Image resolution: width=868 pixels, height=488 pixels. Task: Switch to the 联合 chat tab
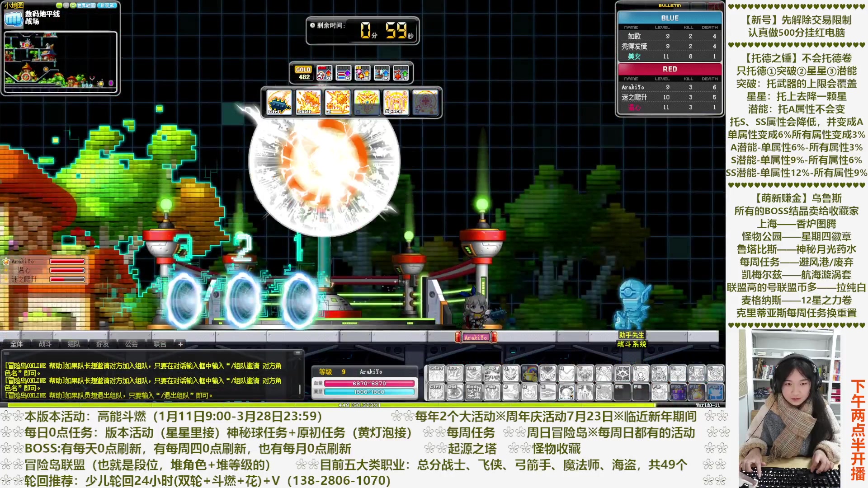[x=160, y=344]
